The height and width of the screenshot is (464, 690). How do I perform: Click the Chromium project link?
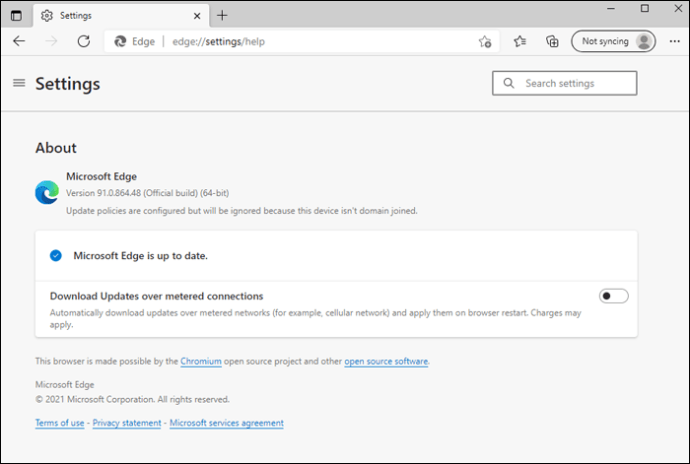[201, 361]
